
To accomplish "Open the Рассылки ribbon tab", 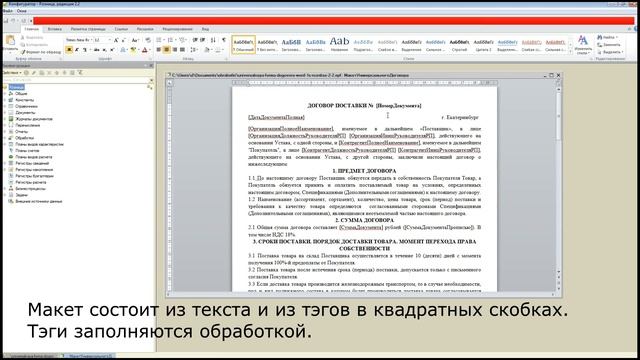I will (145, 29).
